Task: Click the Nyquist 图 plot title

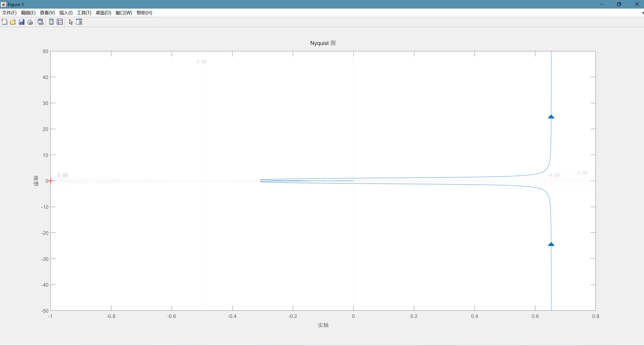Action: click(323, 43)
